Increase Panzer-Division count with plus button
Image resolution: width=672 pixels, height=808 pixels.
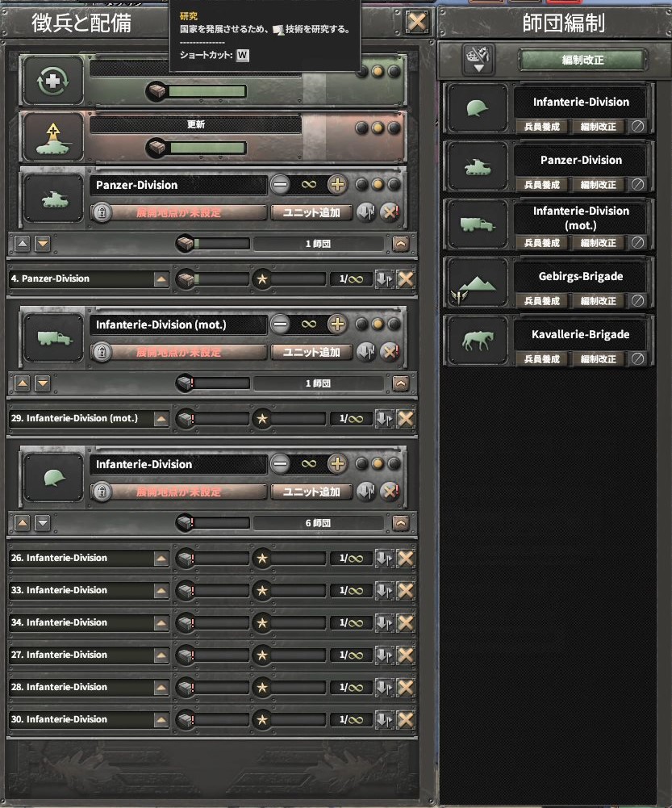click(337, 185)
